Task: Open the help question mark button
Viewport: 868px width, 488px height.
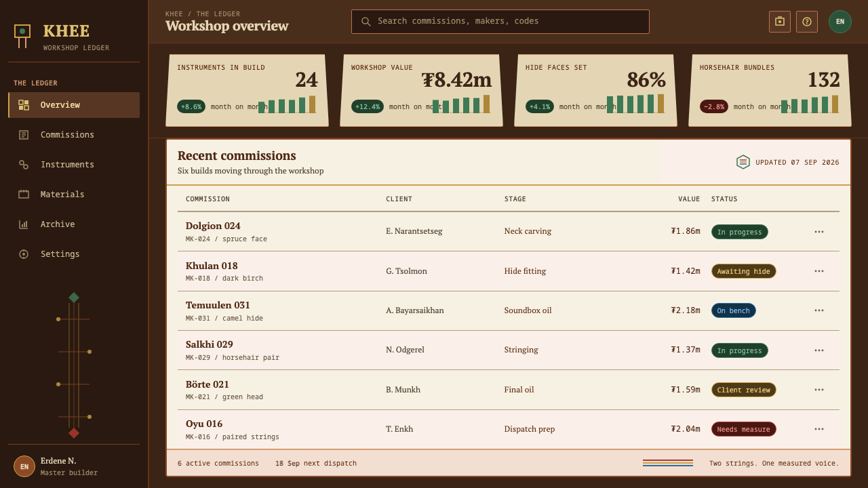Action: pyautogui.click(x=807, y=22)
